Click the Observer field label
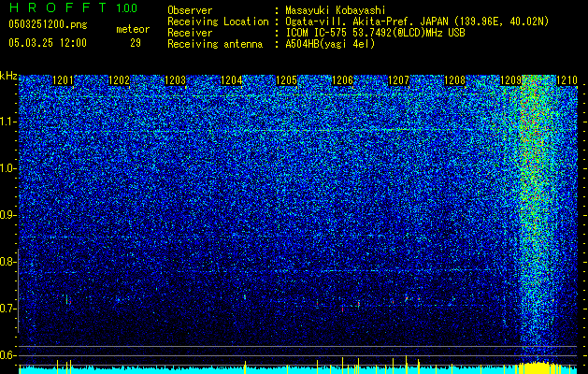The width and height of the screenshot is (588, 374). pyautogui.click(x=190, y=10)
